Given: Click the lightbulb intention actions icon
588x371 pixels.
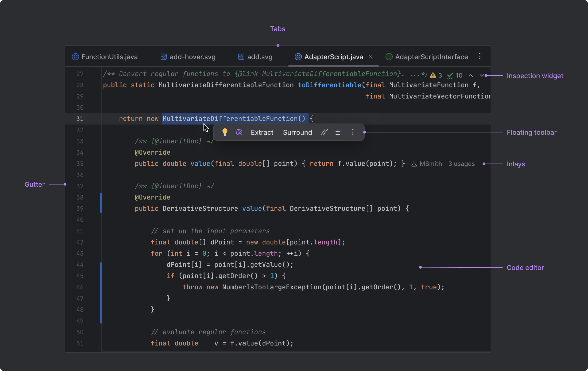Looking at the screenshot, I should click(x=225, y=132).
